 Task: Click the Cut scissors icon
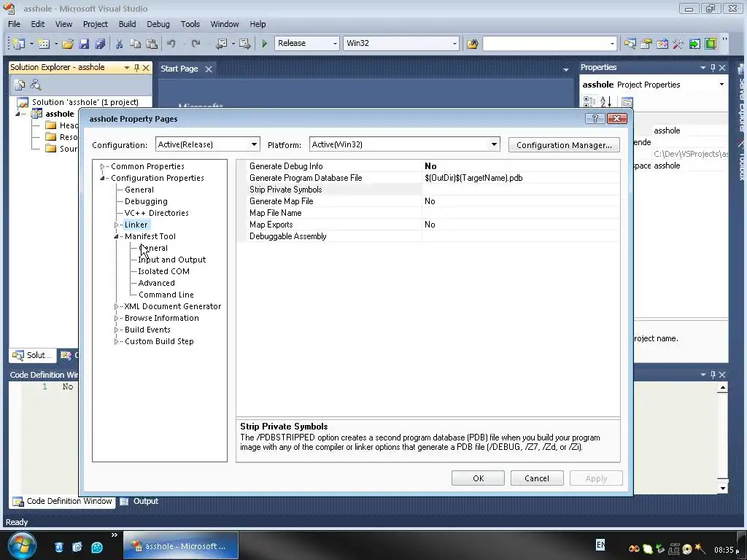pyautogui.click(x=119, y=43)
